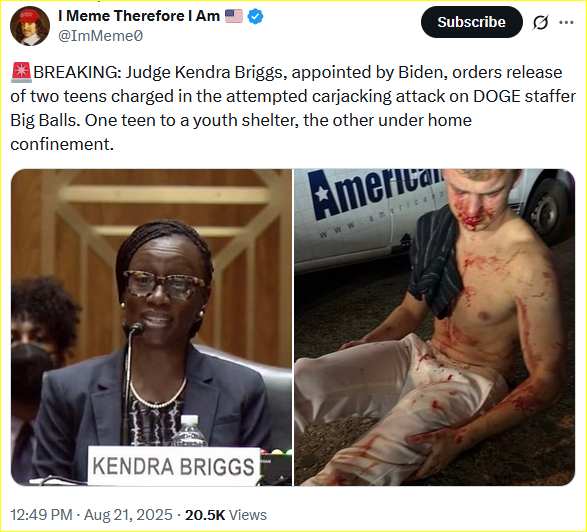Open the Grok slashed-circle icon
This screenshot has height=532, width=587.
pos(541,22)
